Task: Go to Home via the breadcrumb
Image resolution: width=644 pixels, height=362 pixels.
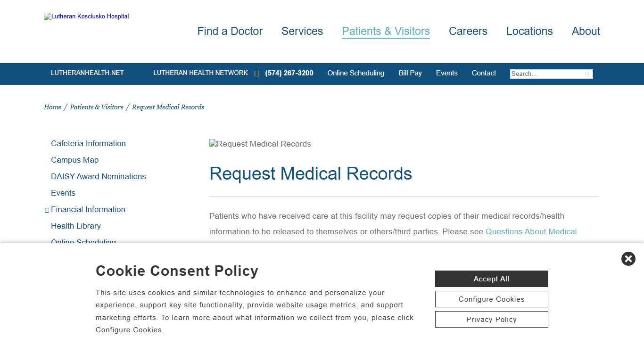Action: [52, 107]
